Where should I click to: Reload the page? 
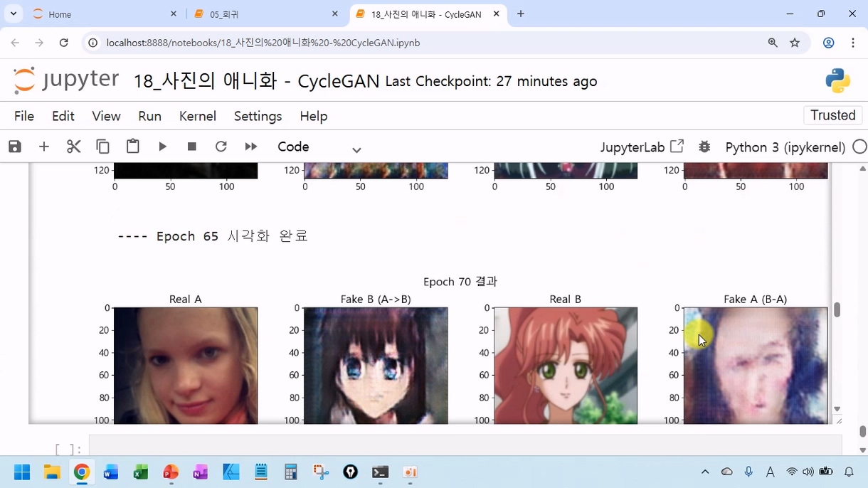pos(63,43)
